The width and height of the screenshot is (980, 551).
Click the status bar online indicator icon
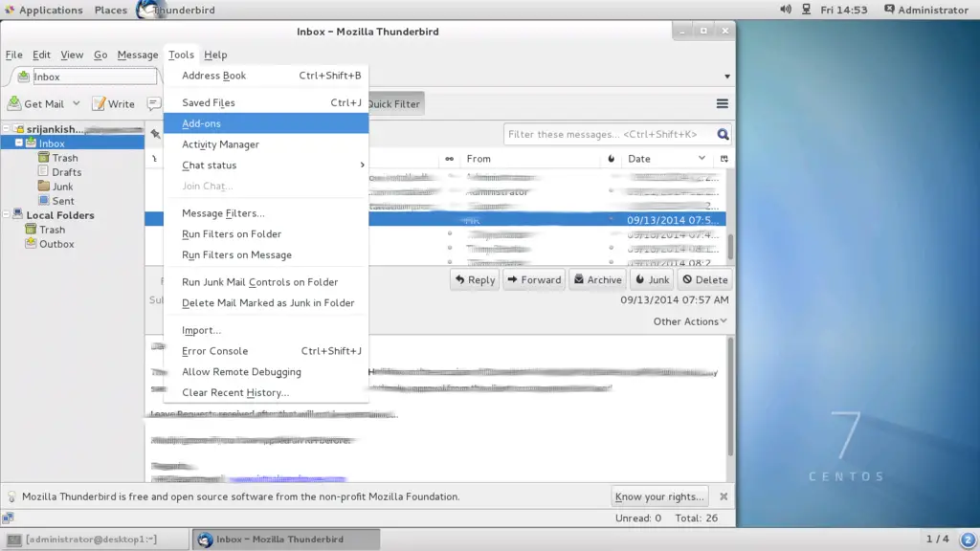[8, 518]
